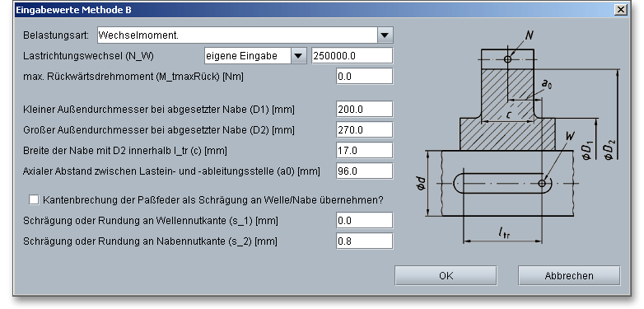Click the Breite der Nabe (c) field
Viewport: 644px width, 309px height.
point(365,151)
